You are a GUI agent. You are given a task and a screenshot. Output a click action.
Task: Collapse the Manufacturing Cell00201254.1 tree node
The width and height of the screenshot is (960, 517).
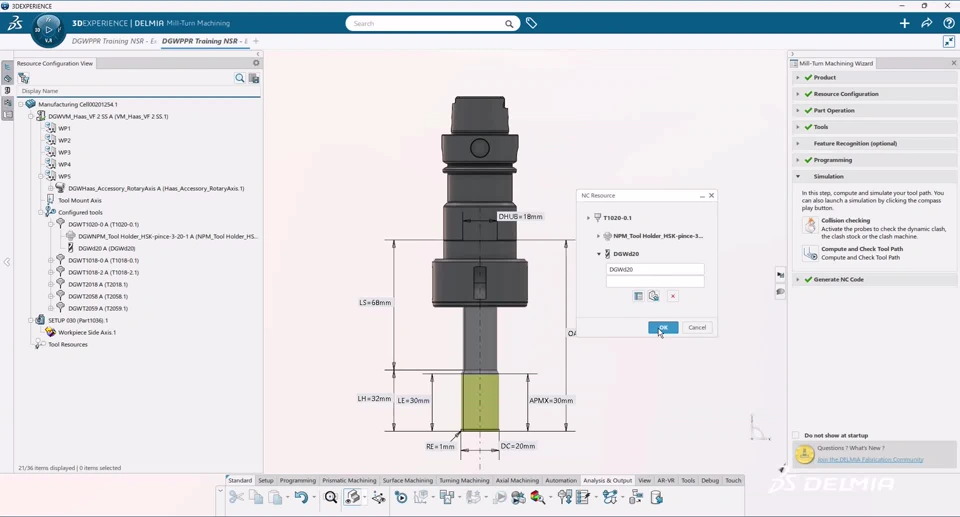(21, 104)
